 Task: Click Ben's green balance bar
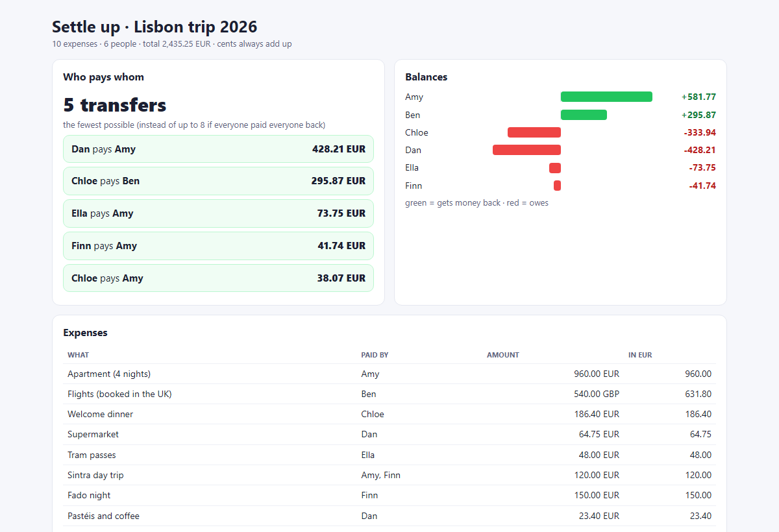[584, 115]
